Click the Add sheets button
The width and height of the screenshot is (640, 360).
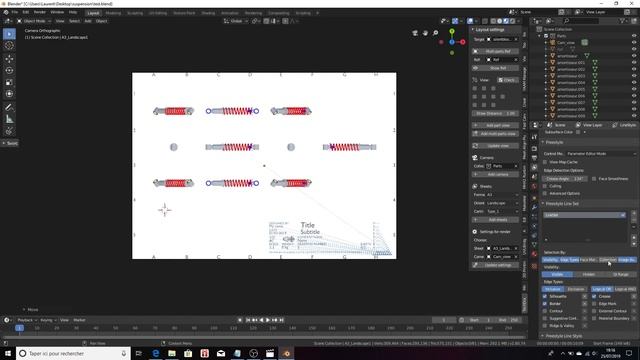496,220
